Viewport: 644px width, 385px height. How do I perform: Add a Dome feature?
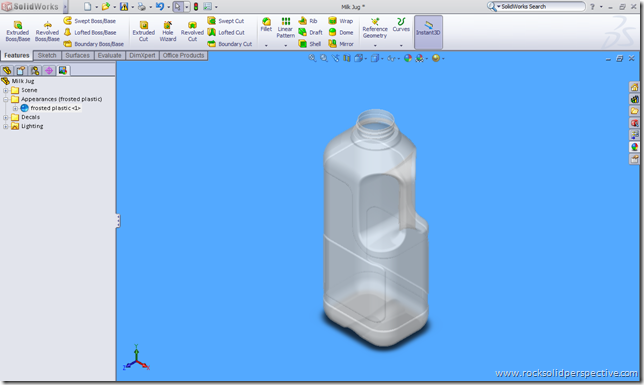click(341, 32)
